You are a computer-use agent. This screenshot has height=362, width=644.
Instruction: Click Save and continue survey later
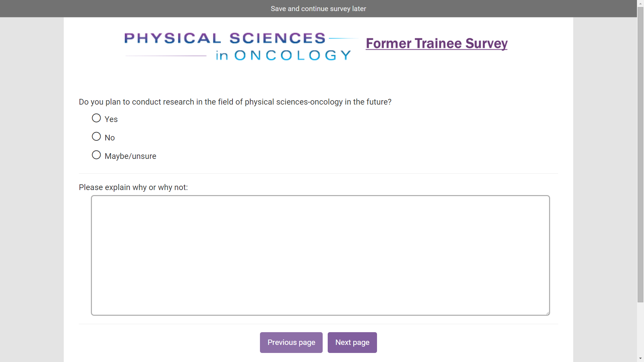pyautogui.click(x=318, y=9)
